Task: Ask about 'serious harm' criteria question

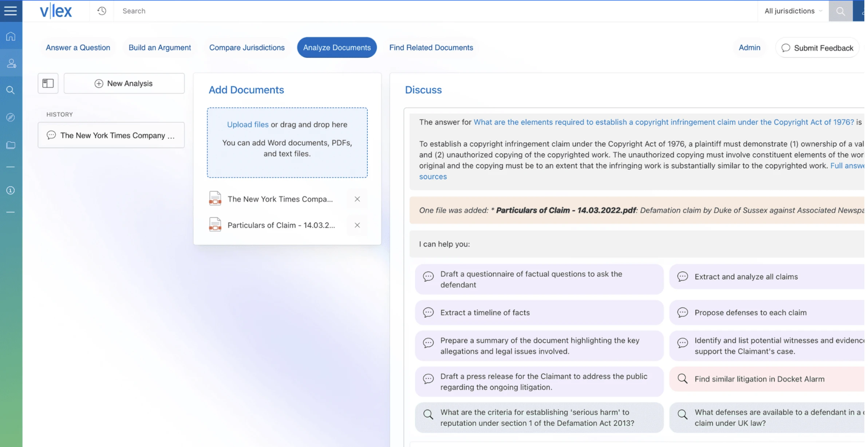Action: click(x=539, y=418)
